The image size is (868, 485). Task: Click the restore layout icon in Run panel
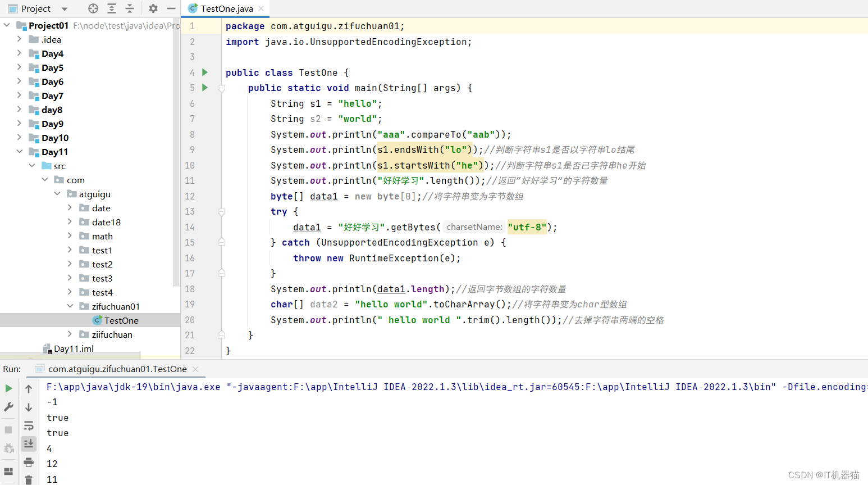tap(8, 472)
